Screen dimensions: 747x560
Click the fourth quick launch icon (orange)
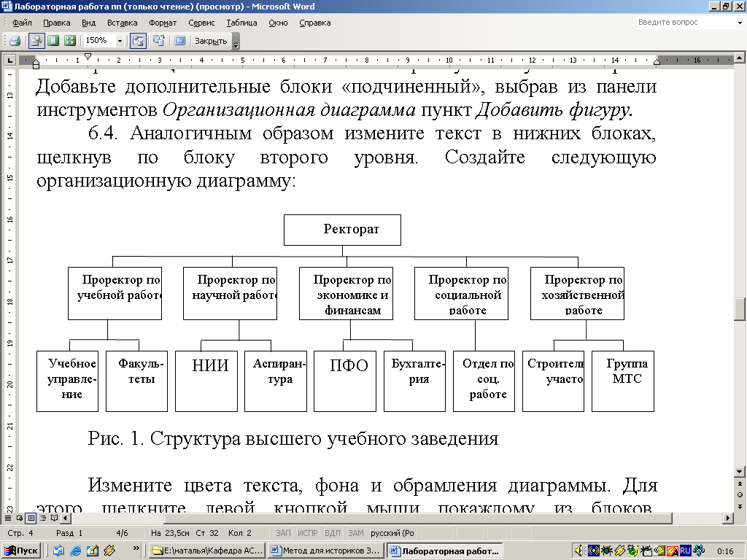click(109, 551)
